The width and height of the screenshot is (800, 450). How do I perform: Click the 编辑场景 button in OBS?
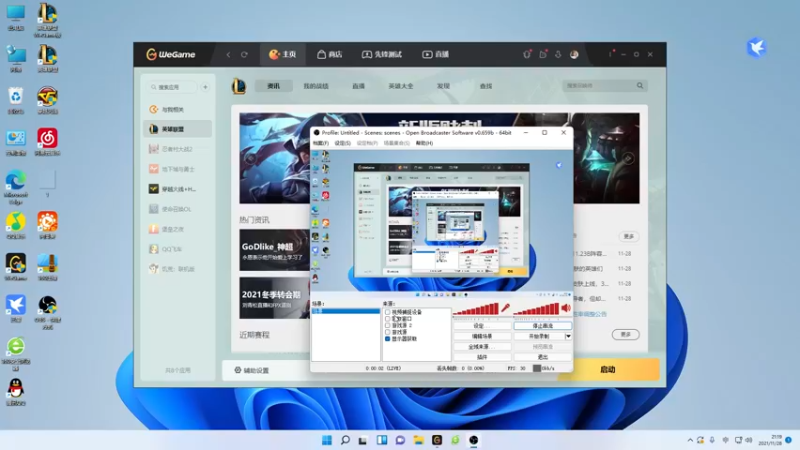pos(482,336)
